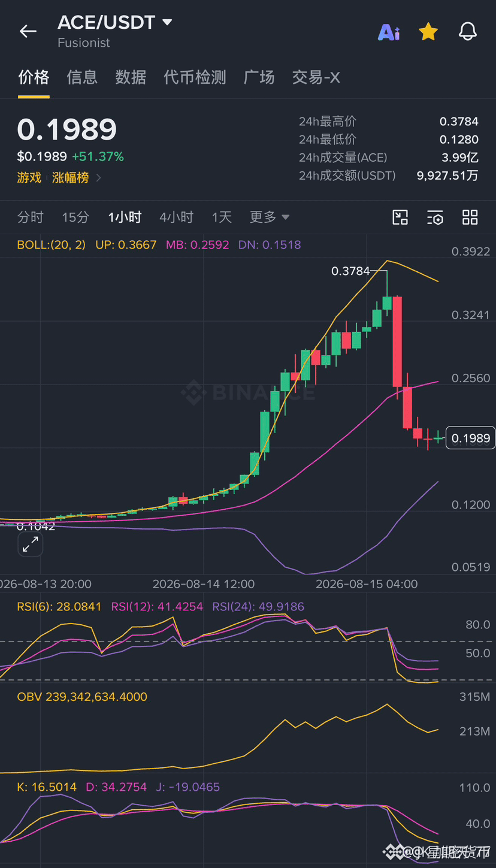The height and width of the screenshot is (868, 496).
Task: Open the 更多 timeframe dropdown
Action: pyautogui.click(x=270, y=217)
